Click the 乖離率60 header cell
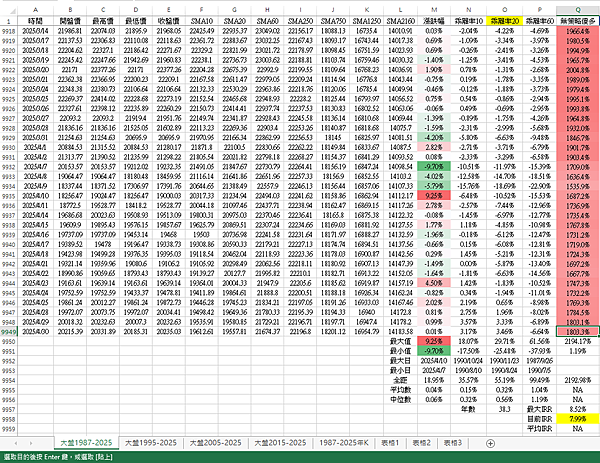The width and height of the screenshot is (600, 463). [540, 21]
